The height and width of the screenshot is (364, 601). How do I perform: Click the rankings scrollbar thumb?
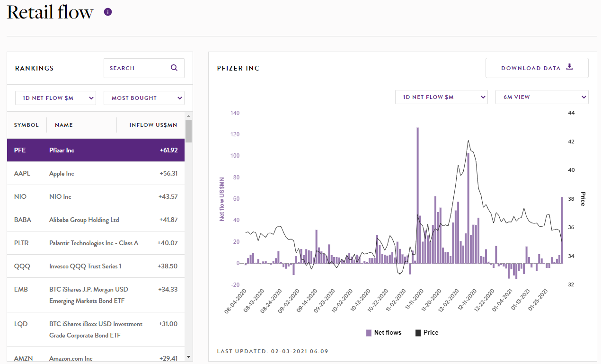coord(189,131)
